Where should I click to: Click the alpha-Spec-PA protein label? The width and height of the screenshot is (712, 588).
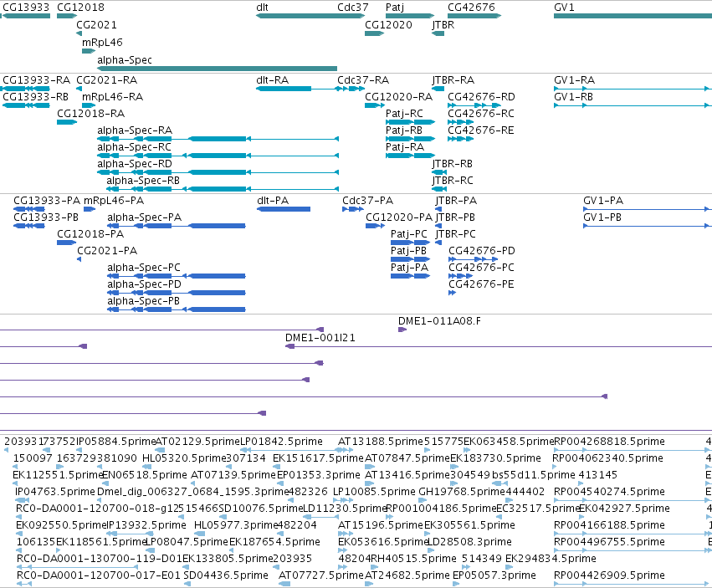click(x=145, y=217)
